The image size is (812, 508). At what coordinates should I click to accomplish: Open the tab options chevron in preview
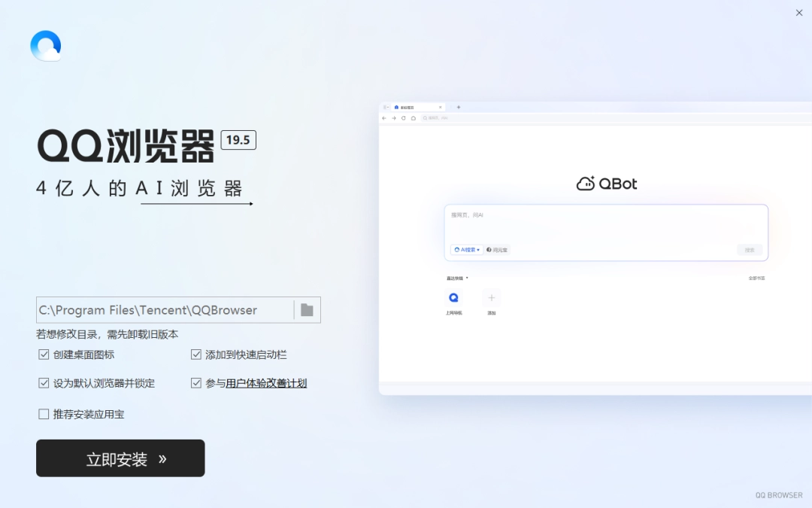point(387,107)
